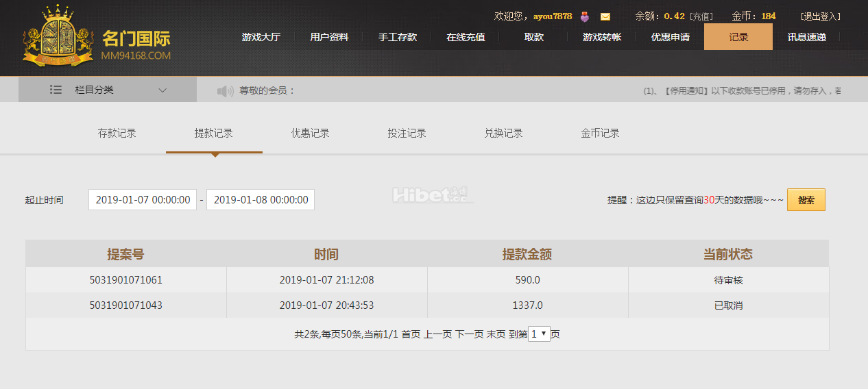868x389 pixels.
Task: Select the 金币记录 tab
Action: coord(600,134)
